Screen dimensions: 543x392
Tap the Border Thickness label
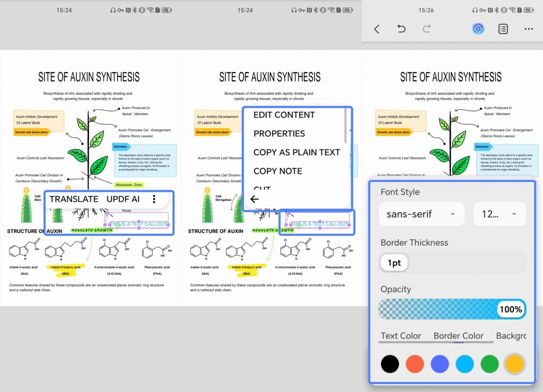[414, 243]
